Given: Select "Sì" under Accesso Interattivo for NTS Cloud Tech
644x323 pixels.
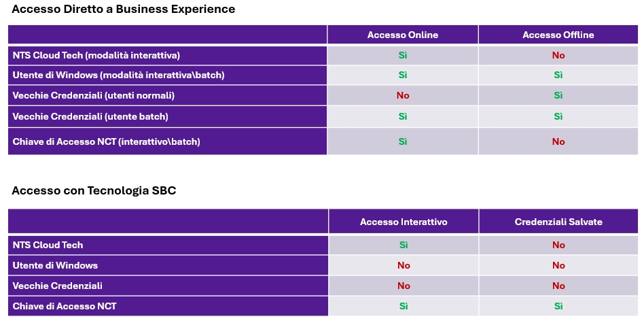Looking at the screenshot, I should (x=404, y=245).
